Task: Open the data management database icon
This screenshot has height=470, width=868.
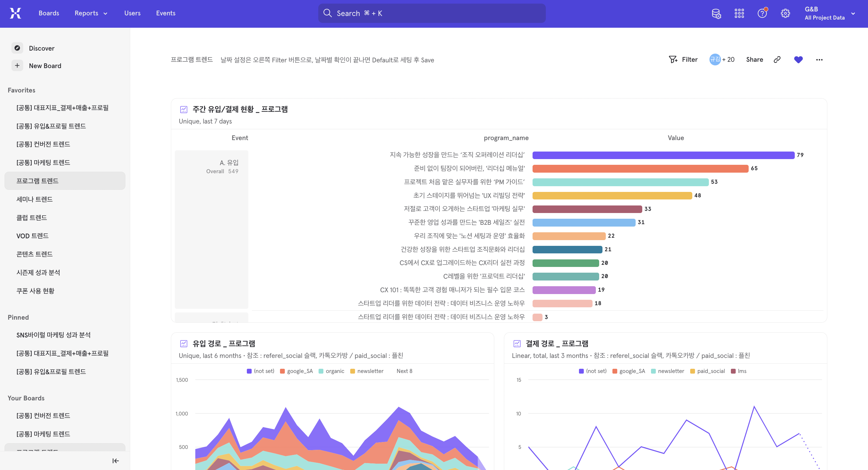Action: click(716, 14)
